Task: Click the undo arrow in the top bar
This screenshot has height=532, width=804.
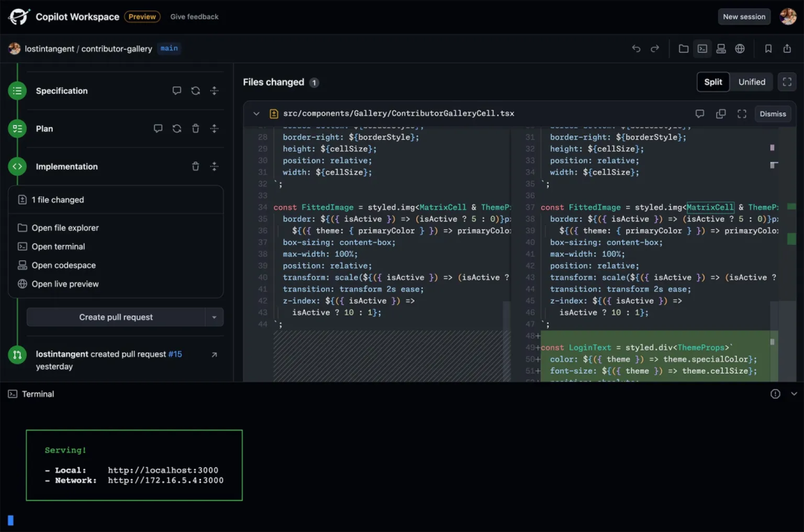Action: pos(636,48)
